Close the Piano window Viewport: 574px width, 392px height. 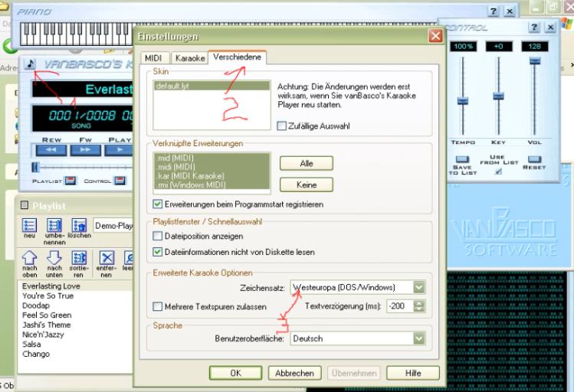(510, 11)
